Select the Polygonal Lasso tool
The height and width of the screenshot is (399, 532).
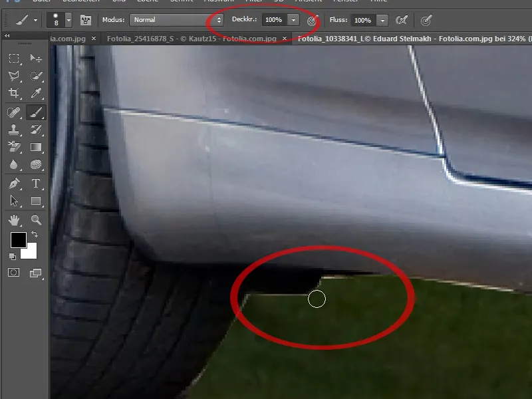(x=14, y=76)
